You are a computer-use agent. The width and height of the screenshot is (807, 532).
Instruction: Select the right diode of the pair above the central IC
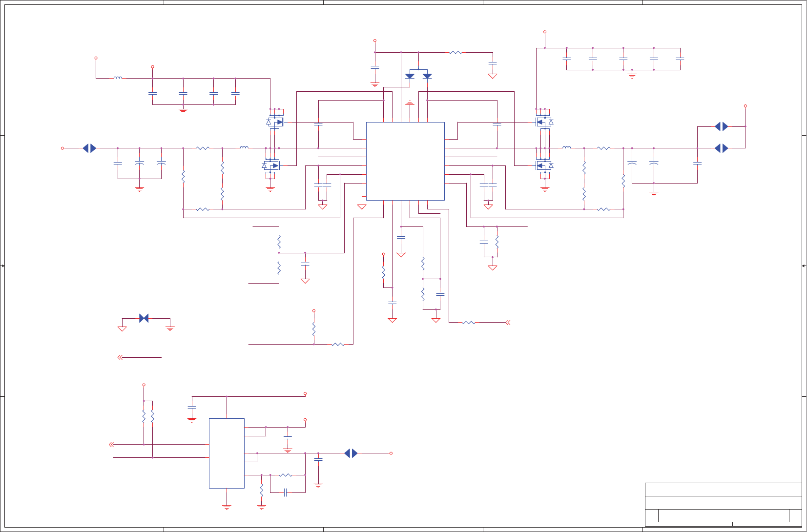(x=427, y=76)
